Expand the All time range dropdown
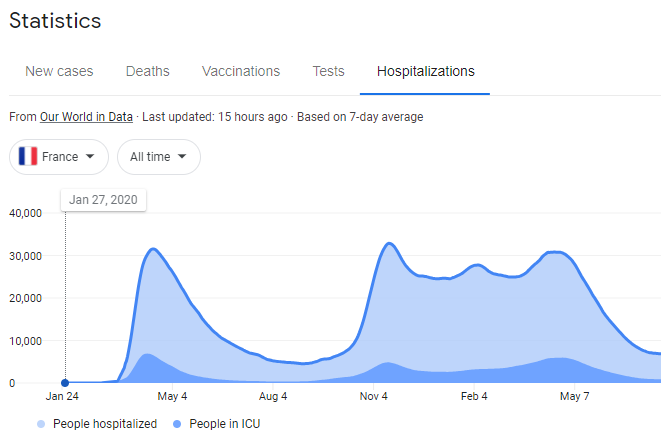The image size is (671, 437). tap(159, 157)
